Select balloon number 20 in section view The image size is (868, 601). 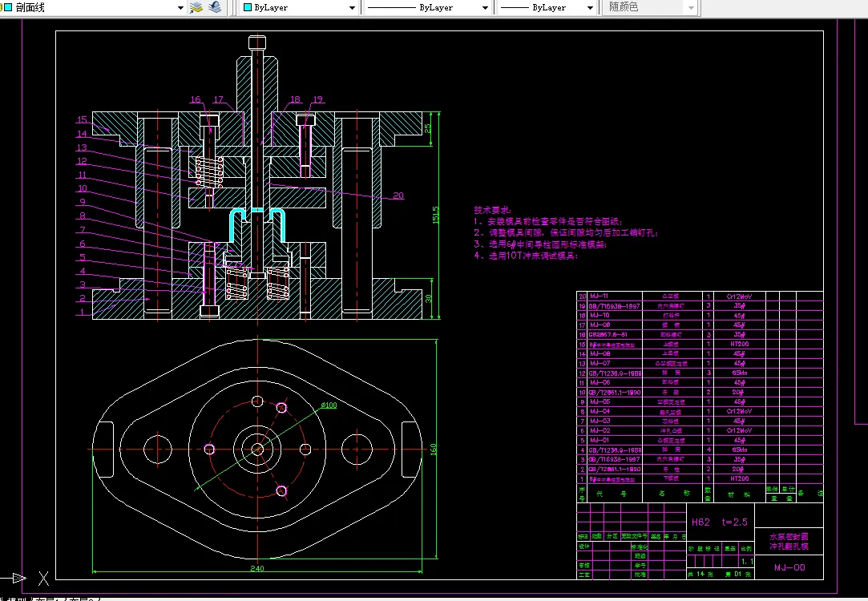coord(398,196)
